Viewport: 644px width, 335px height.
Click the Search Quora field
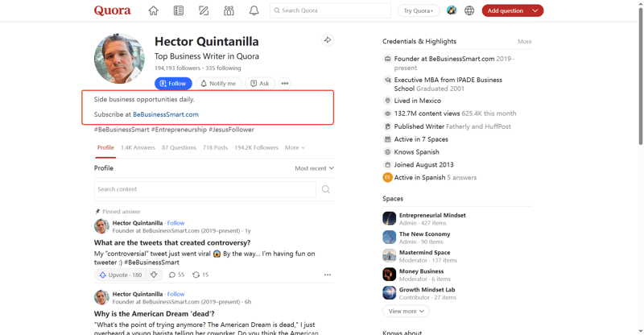pyautogui.click(x=330, y=10)
